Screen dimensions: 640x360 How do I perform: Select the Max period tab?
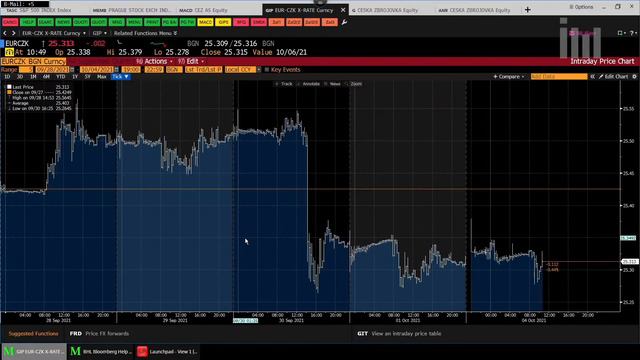(x=102, y=77)
